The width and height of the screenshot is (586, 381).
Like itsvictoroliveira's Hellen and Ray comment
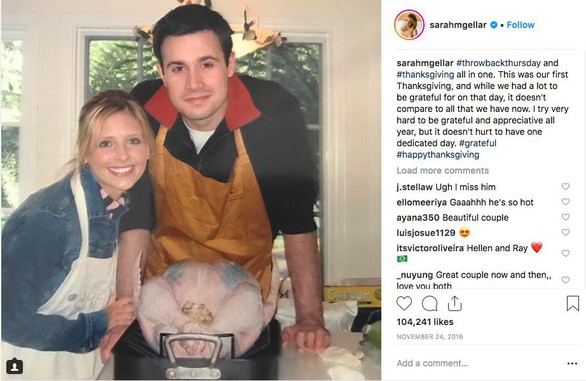pos(565,254)
